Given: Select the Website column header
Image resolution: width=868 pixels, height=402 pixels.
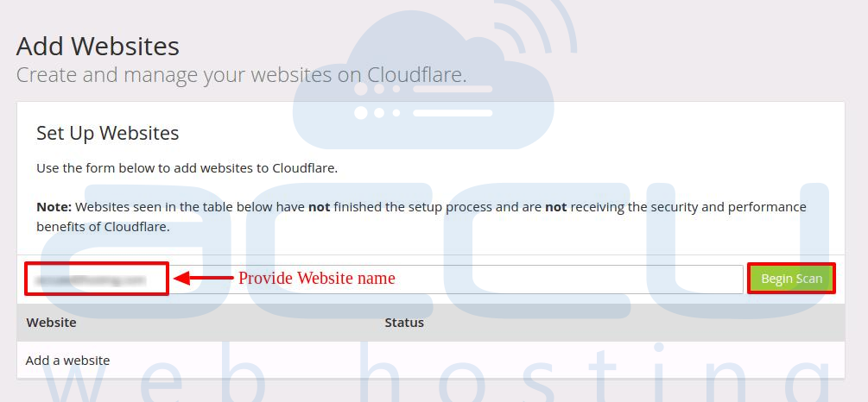Looking at the screenshot, I should (x=51, y=323).
